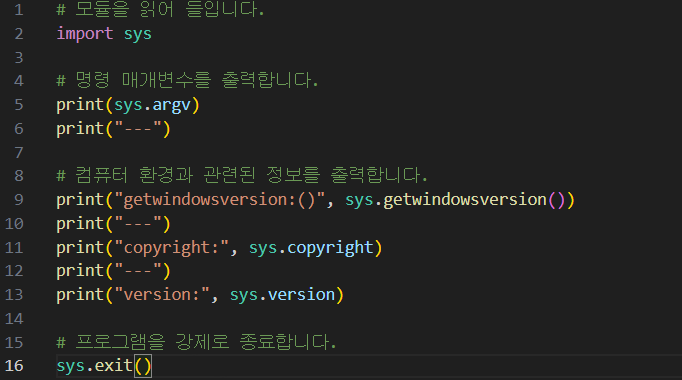Click the sys.getwindowsversion() call on line 9
This screenshot has width=682, height=380.
coord(455,200)
